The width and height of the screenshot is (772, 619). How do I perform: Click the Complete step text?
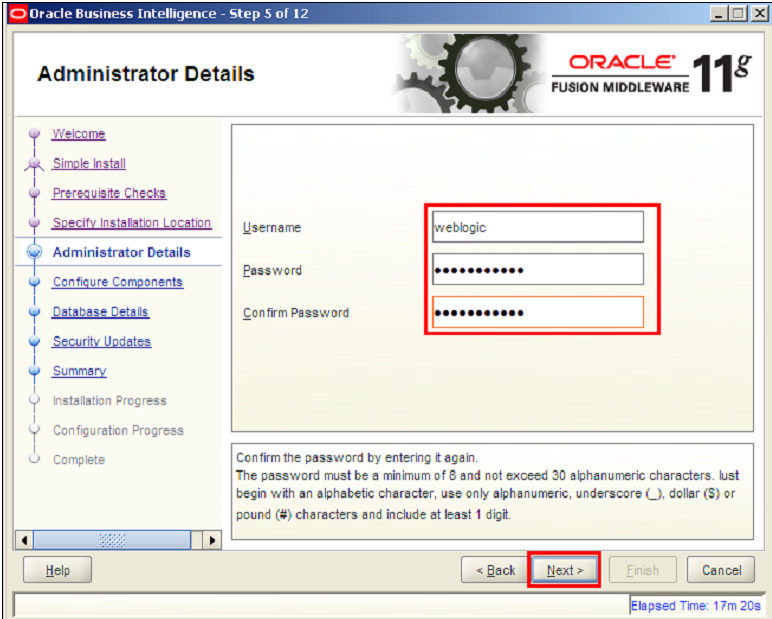79,460
